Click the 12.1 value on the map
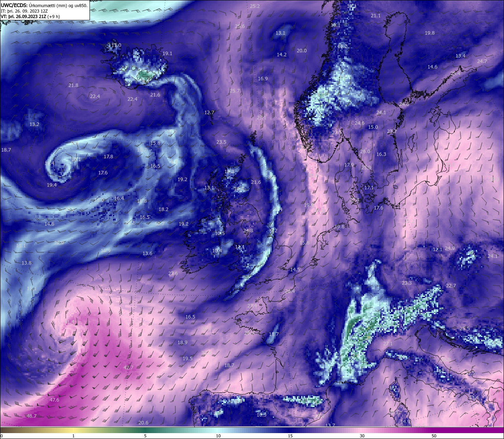Viewport: 504px width, 439px height. 438,249
